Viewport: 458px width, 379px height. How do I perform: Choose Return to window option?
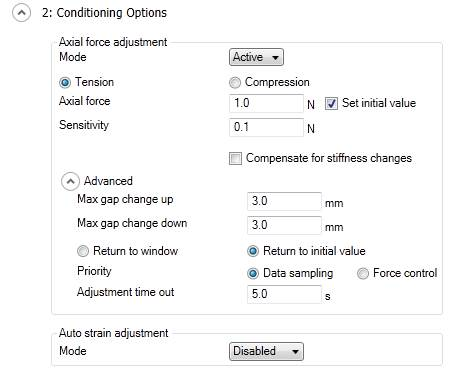click(x=83, y=251)
